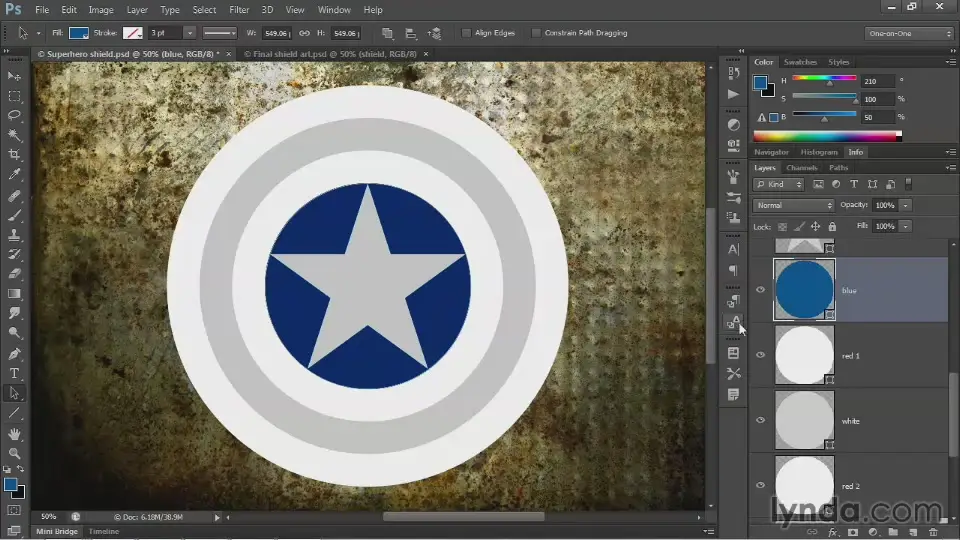960x540 pixels.
Task: Select the Dodge tool
Action: [15, 333]
